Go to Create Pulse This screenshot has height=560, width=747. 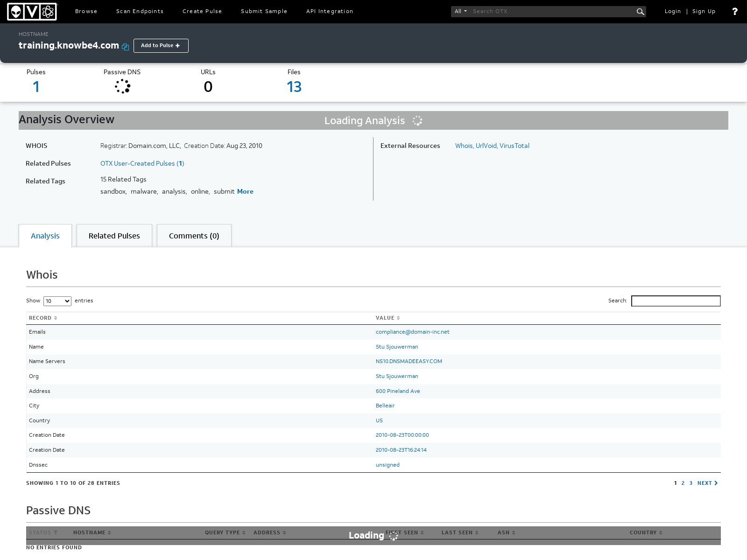[202, 12]
